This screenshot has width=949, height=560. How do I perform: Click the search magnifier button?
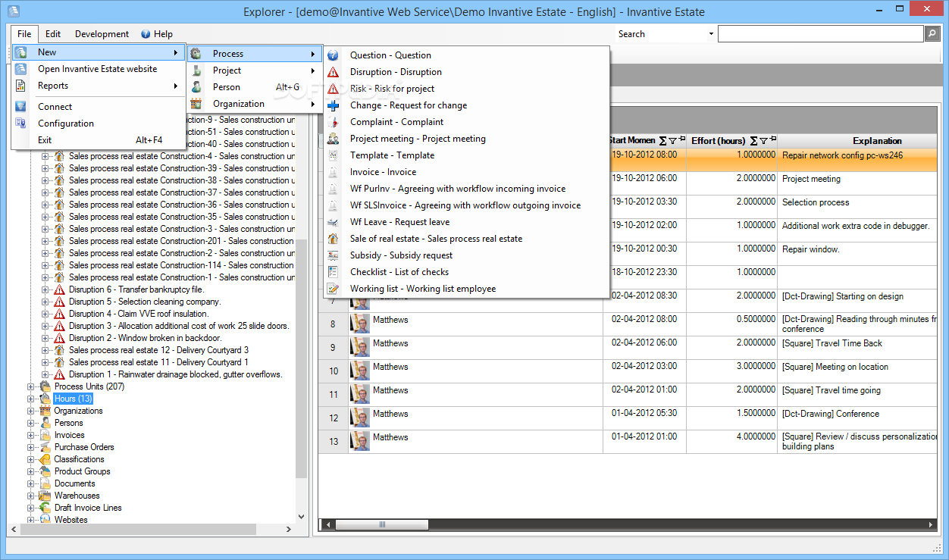(932, 34)
